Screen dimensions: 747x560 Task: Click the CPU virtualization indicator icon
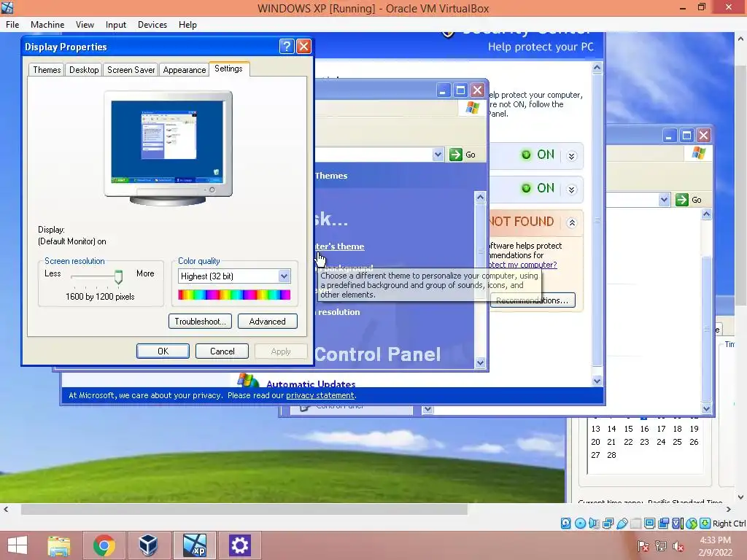click(677, 524)
